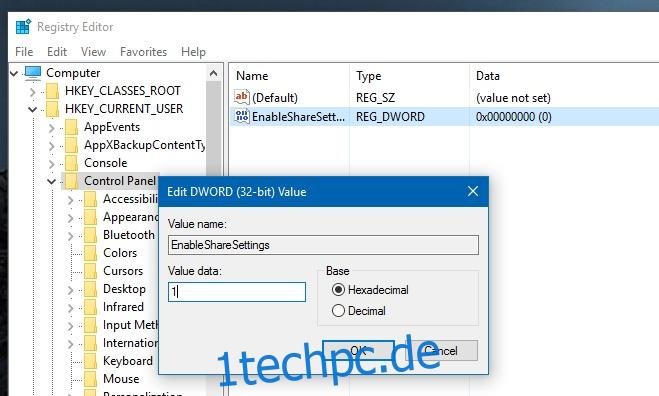
Task: Click the Input Method folder icon
Action: (x=90, y=325)
